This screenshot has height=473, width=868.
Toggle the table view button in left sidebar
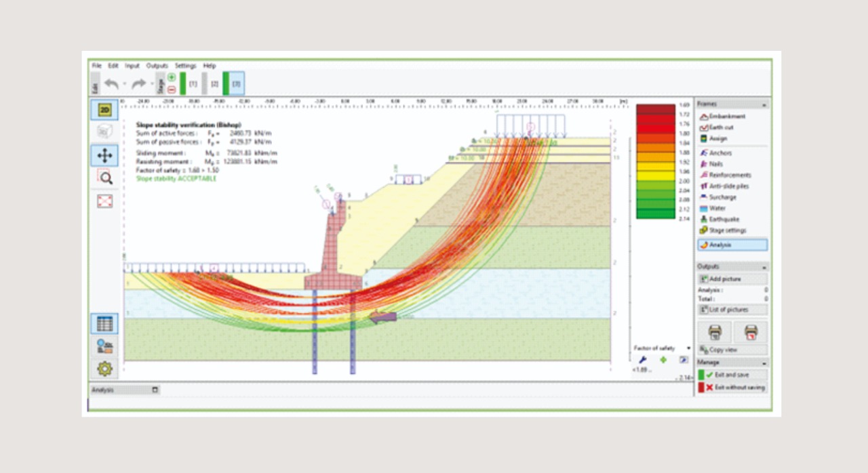104,324
